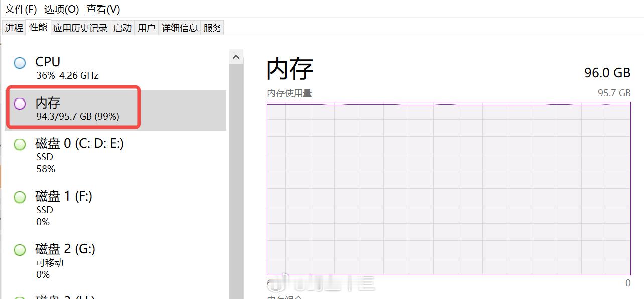Click the memory usage circle icon
This screenshot has width=644, height=299.
point(19,104)
